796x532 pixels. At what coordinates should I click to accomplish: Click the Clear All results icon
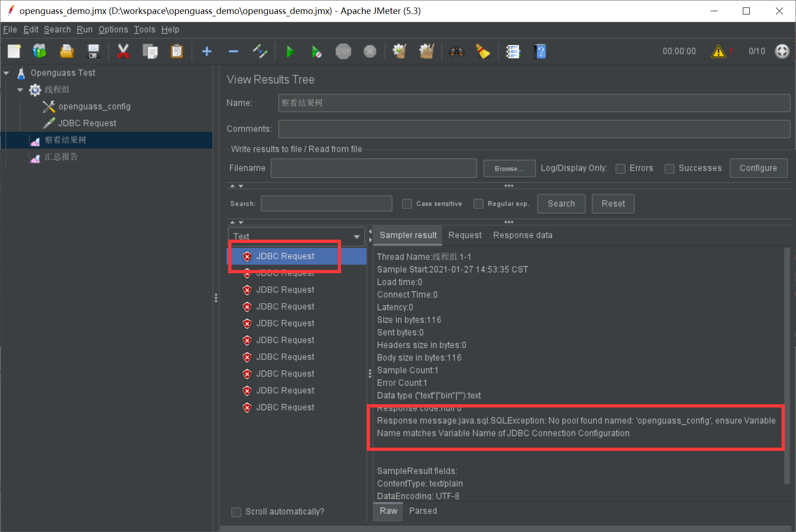point(426,51)
